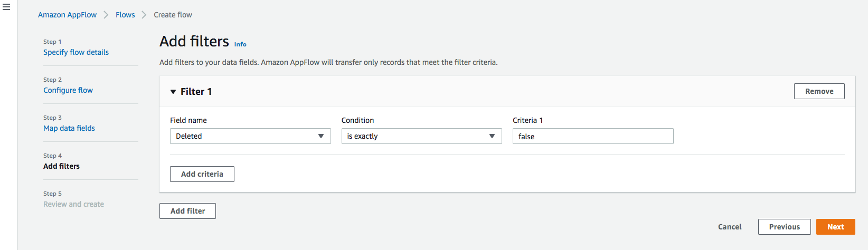Image resolution: width=868 pixels, height=250 pixels.
Task: Click the Add criteria button
Action: pos(202,174)
